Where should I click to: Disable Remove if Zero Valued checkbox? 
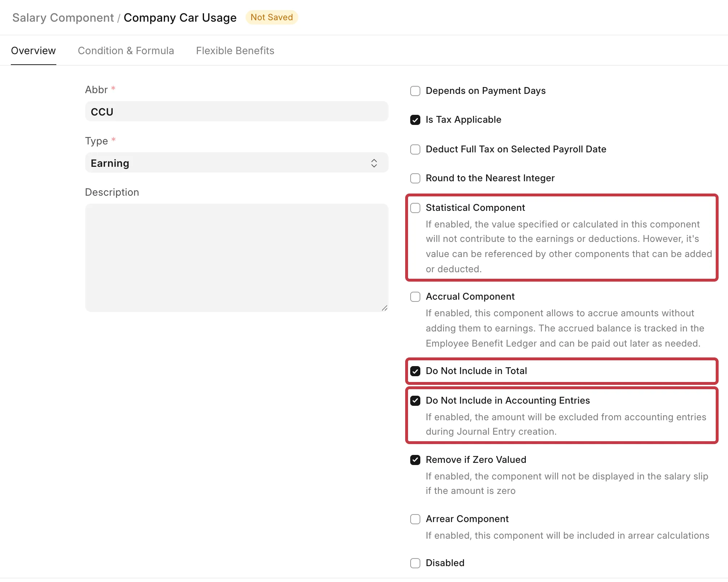click(415, 460)
